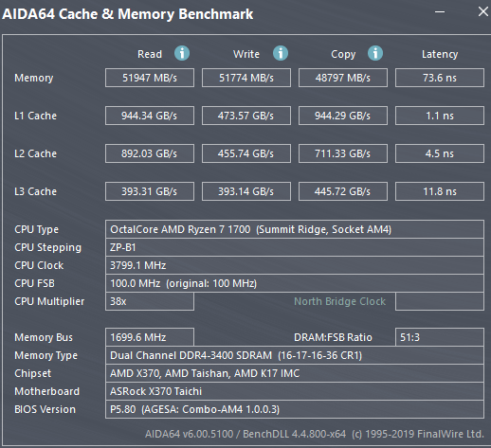The image size is (491, 448).
Task: Select the Memory Read result field
Action: (150, 78)
